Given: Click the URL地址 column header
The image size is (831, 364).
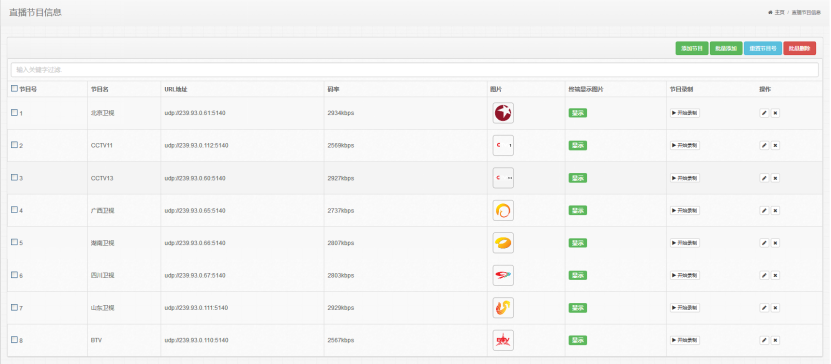Looking at the screenshot, I should [176, 90].
